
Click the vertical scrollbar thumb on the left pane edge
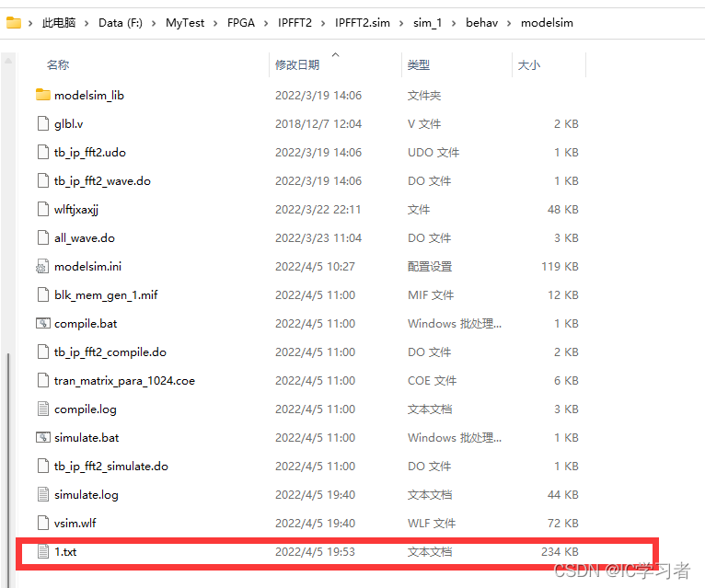click(8, 470)
